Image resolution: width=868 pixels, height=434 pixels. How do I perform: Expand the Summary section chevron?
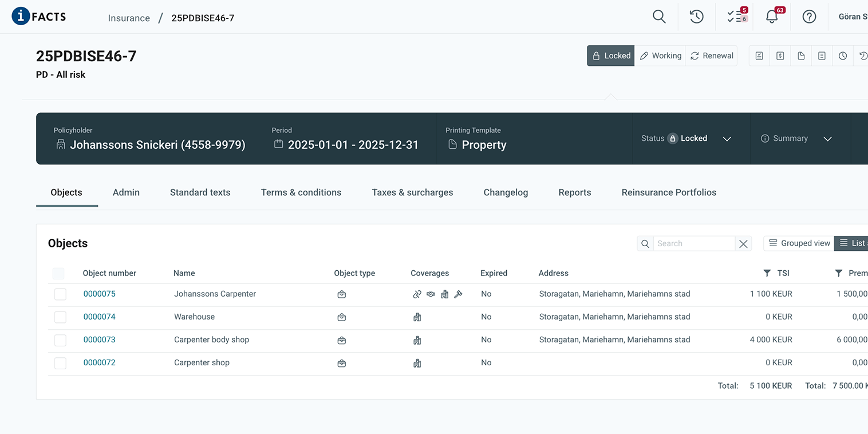(x=827, y=139)
